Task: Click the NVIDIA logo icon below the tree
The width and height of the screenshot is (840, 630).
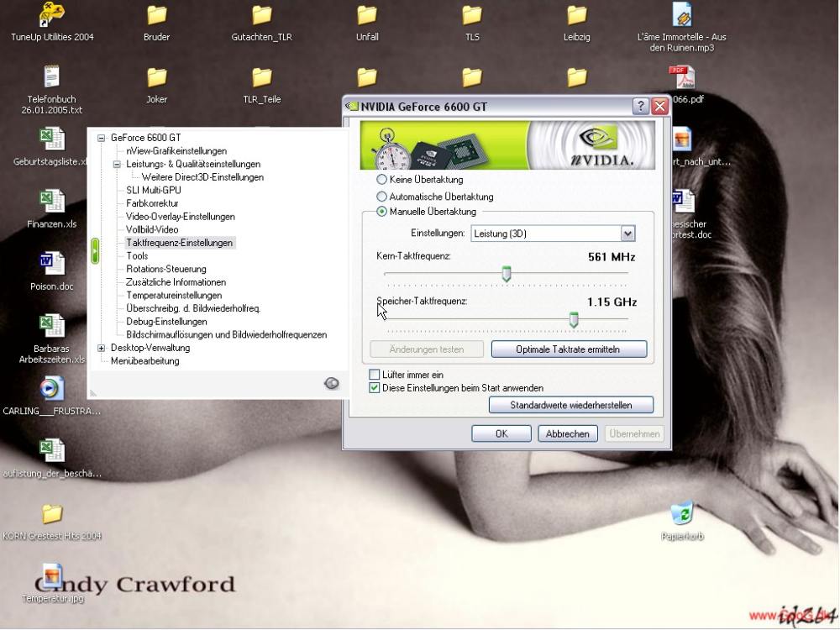Action: 332,383
